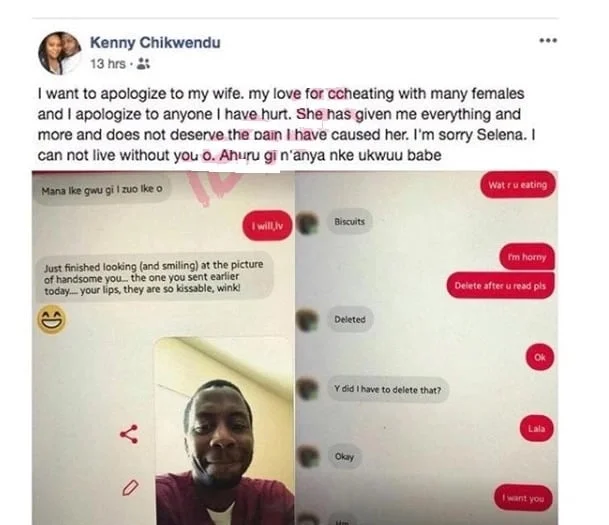Click the sender avatar beside Biscuits
The image size is (609, 525).
(x=307, y=223)
